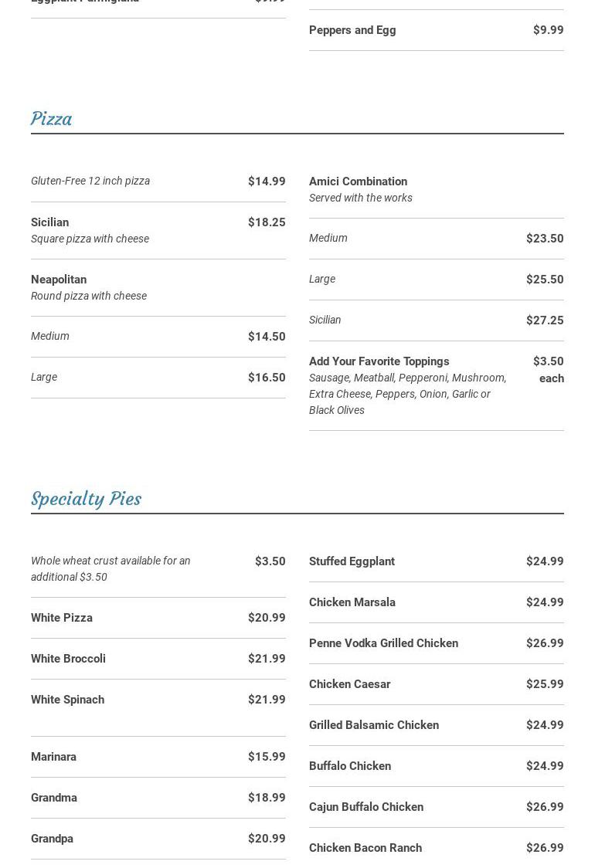Select the Peppers and Egg item
The image size is (595, 868).
point(352,30)
